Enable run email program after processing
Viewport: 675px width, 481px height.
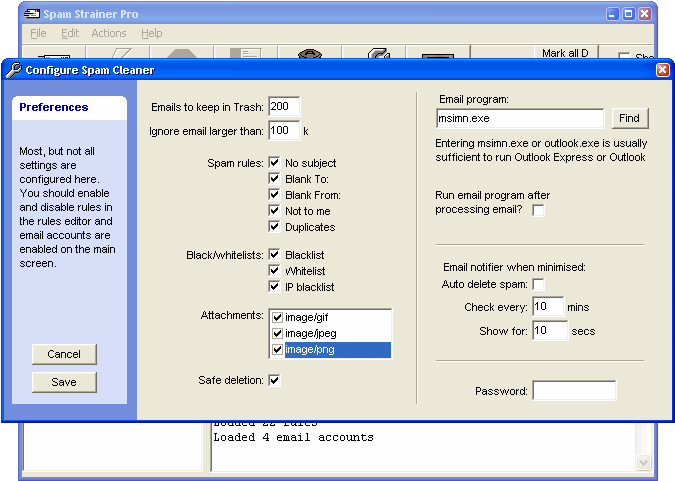coord(539,210)
